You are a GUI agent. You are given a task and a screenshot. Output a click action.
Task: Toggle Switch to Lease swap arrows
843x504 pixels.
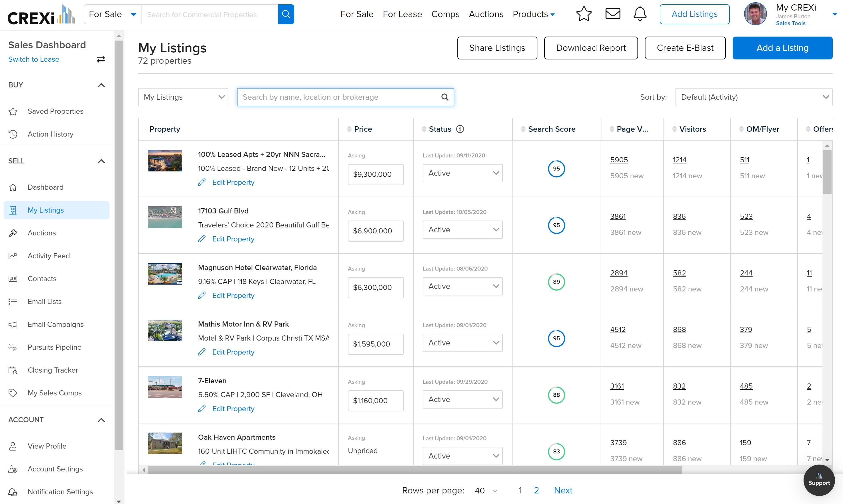(101, 59)
